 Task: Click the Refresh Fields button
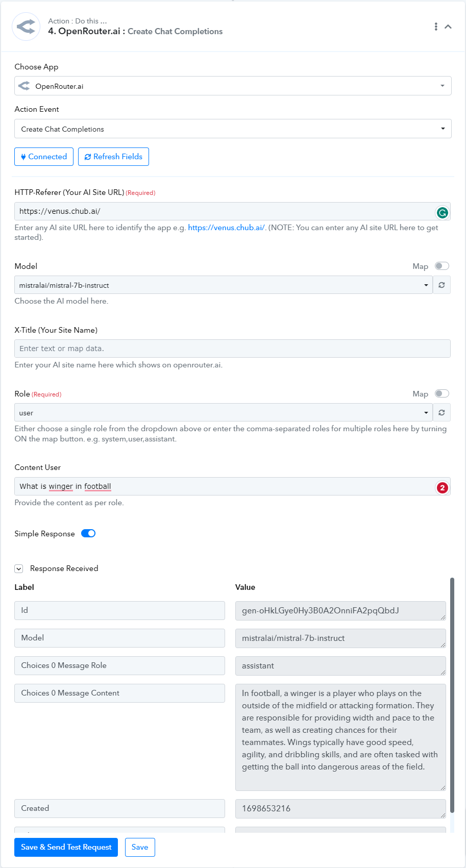point(113,157)
